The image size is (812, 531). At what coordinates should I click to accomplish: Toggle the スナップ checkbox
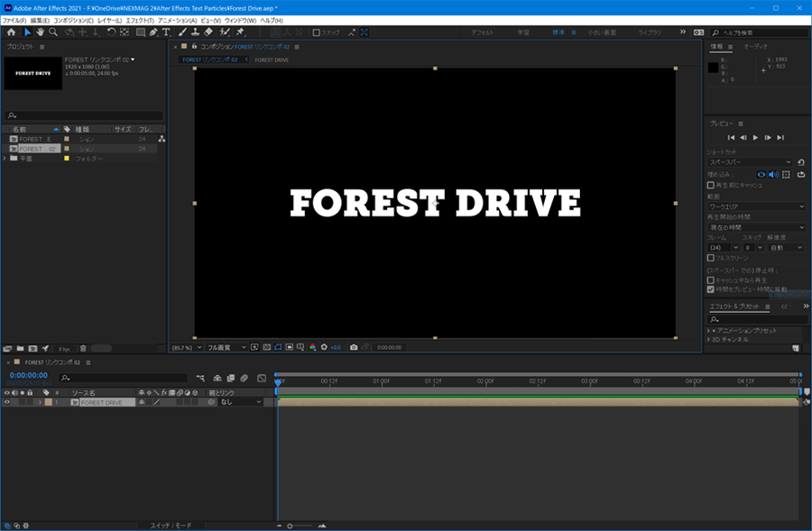click(x=317, y=32)
